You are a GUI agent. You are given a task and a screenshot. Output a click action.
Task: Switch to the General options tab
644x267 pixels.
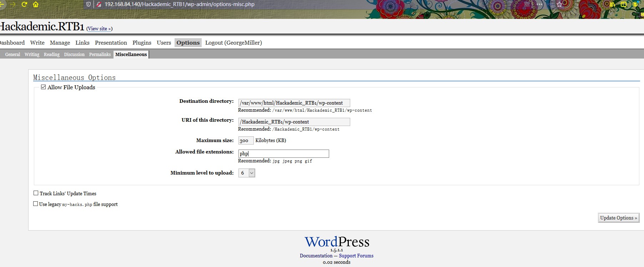tap(12, 54)
